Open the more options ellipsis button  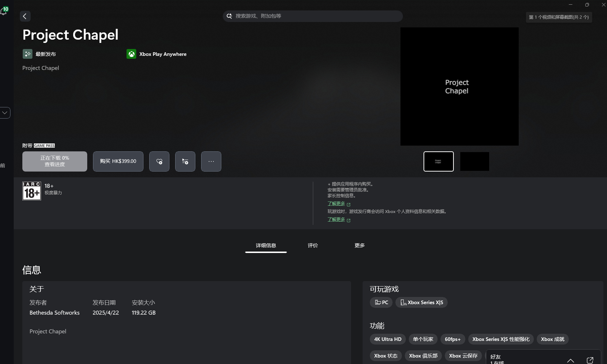tap(211, 161)
